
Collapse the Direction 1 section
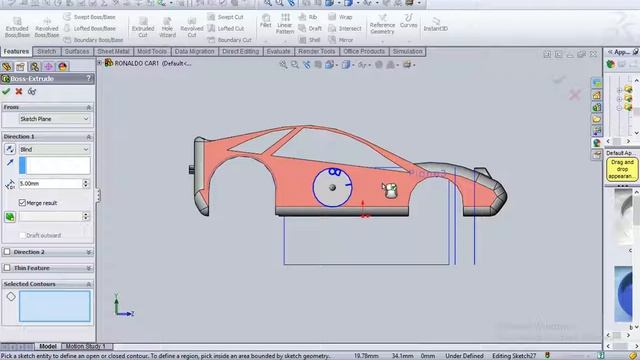(89, 137)
